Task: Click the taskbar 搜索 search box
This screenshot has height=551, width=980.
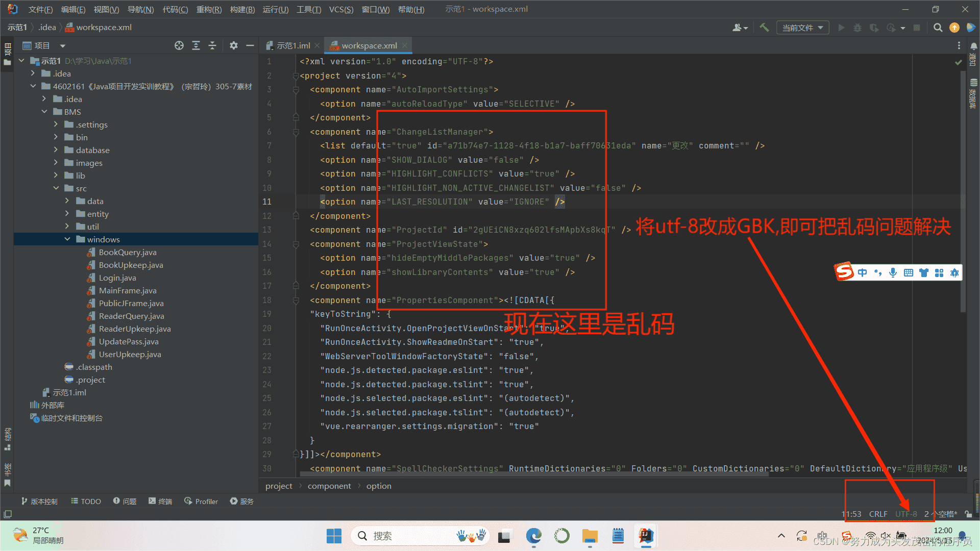Action: click(x=420, y=536)
